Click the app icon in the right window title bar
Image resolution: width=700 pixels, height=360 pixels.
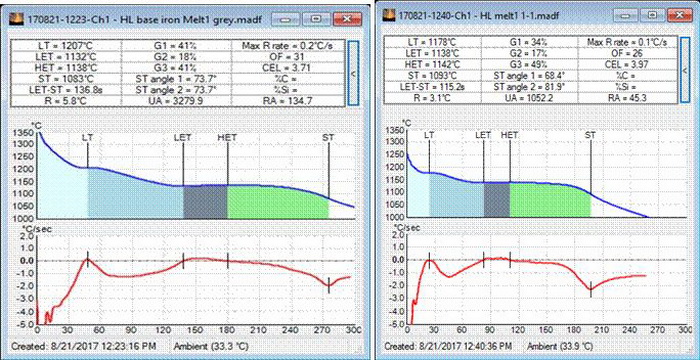coord(389,15)
